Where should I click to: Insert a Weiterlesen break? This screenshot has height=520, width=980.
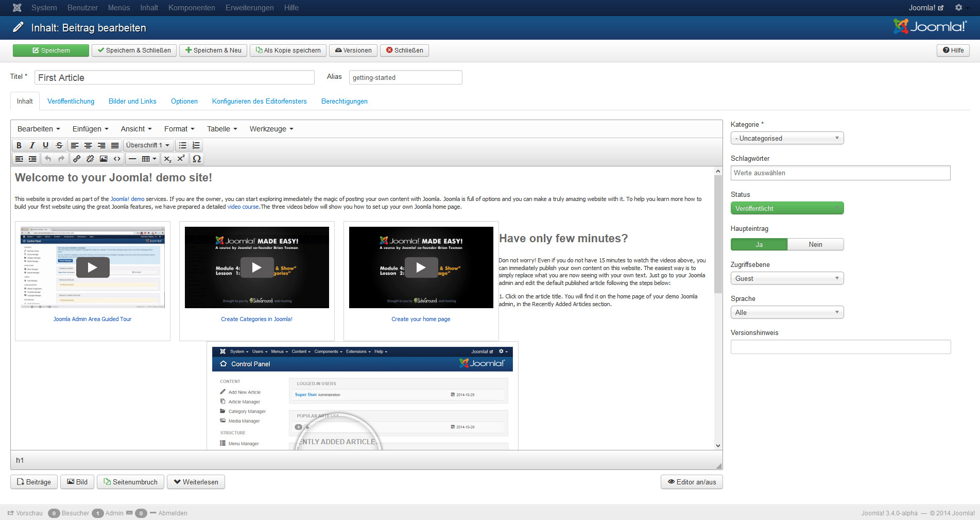(196, 482)
